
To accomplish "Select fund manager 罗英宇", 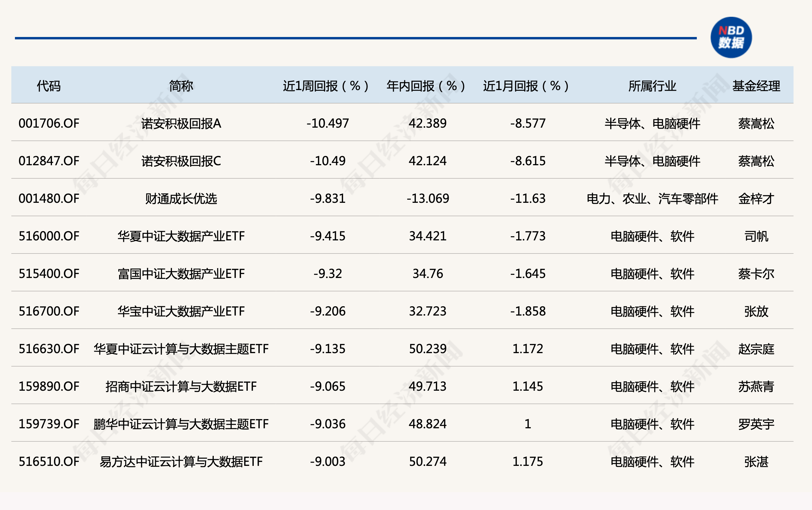I will point(756,424).
